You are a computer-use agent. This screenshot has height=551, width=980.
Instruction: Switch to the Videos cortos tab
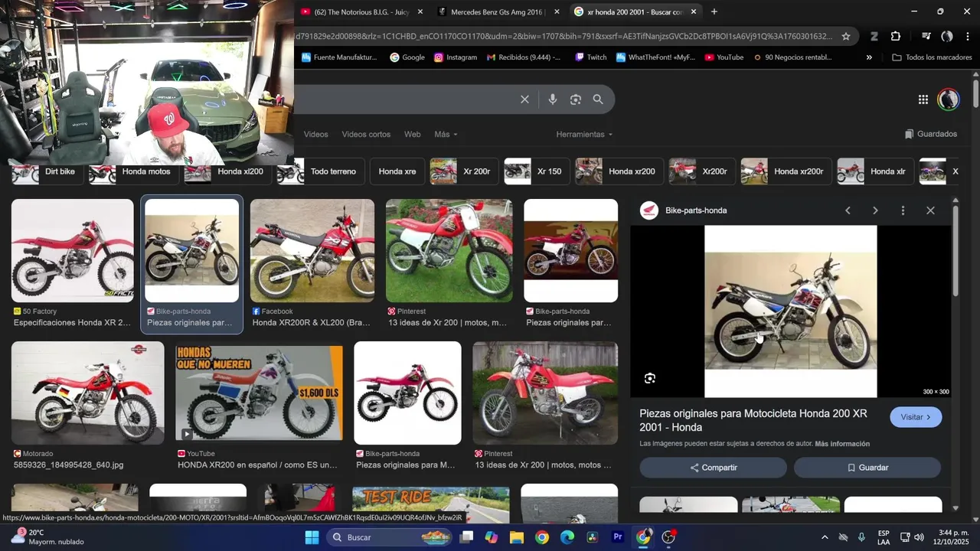(x=366, y=134)
